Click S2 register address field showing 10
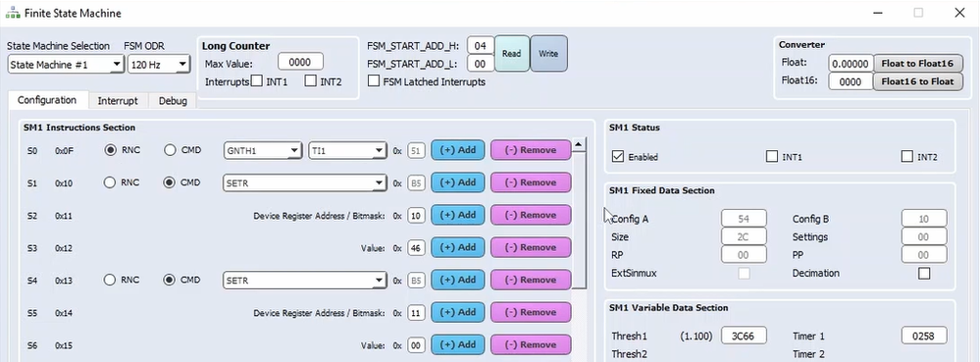 click(x=416, y=216)
